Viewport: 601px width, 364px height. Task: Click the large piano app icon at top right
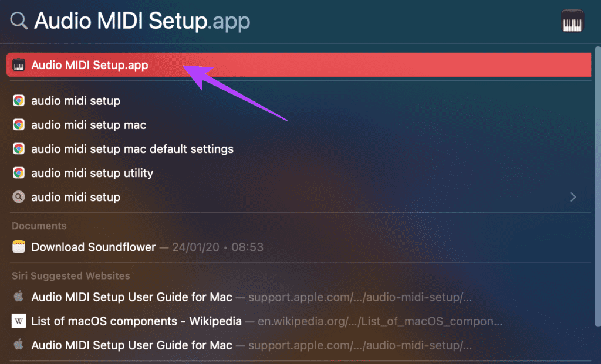(x=572, y=21)
